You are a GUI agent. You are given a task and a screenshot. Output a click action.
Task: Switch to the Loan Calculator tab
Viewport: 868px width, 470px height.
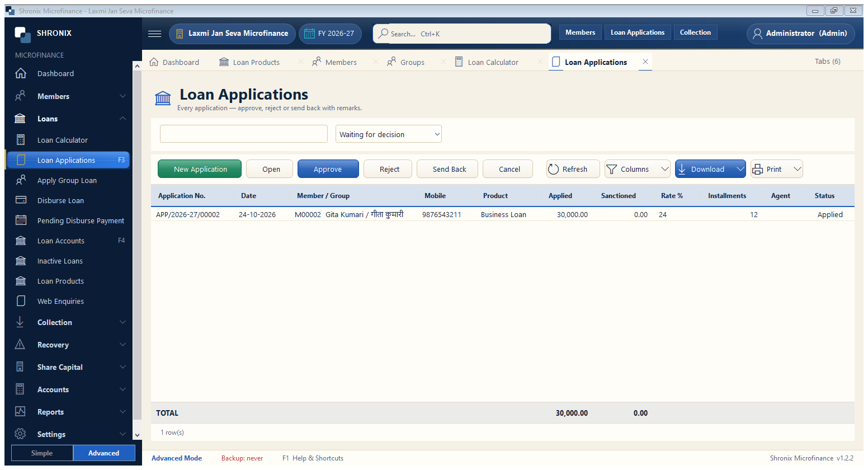pos(487,62)
